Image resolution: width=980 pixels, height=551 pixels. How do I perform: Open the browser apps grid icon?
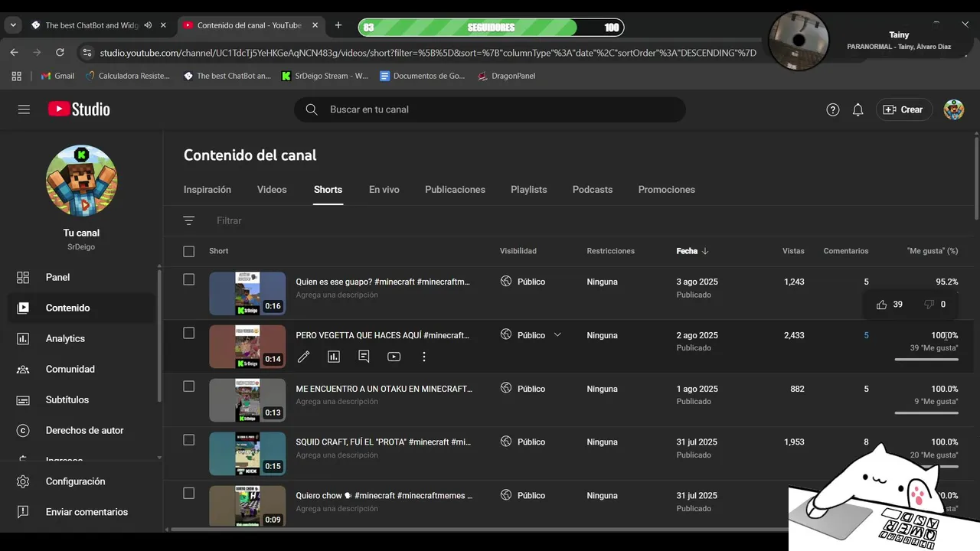[x=17, y=76]
